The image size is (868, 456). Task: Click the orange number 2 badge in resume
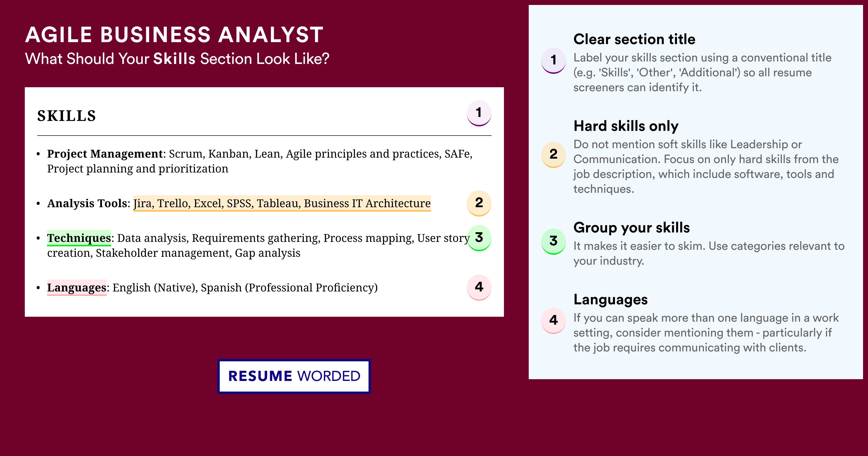(x=479, y=203)
